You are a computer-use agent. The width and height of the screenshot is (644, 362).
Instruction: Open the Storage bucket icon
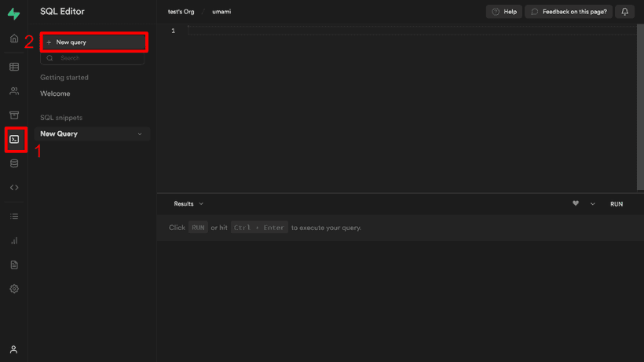tap(14, 115)
